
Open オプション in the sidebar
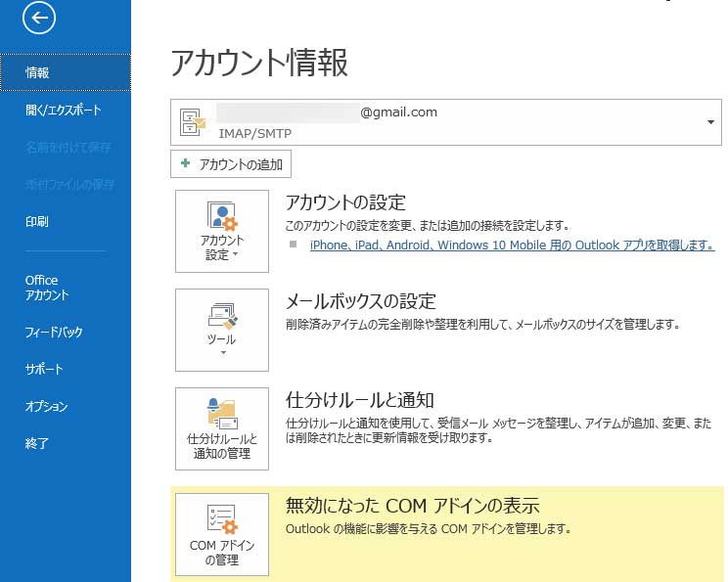click(x=47, y=407)
